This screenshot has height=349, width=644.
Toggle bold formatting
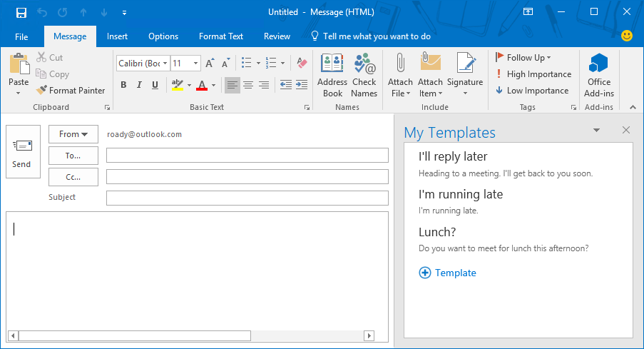click(x=123, y=85)
